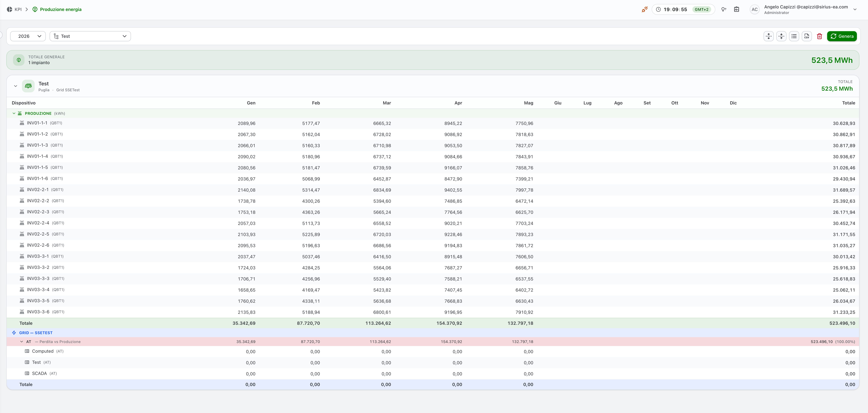This screenshot has width=868, height=413.
Task: Collapse the Test plant card chevron
Action: pyautogui.click(x=16, y=86)
